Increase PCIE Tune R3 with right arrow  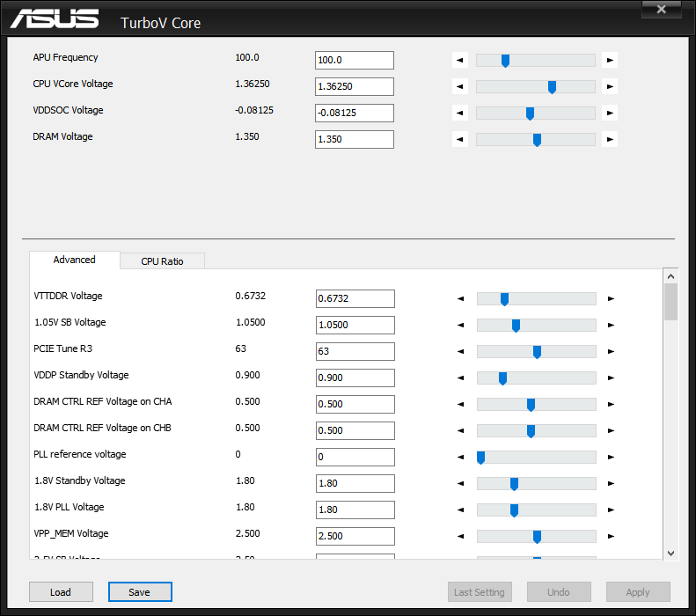[611, 351]
